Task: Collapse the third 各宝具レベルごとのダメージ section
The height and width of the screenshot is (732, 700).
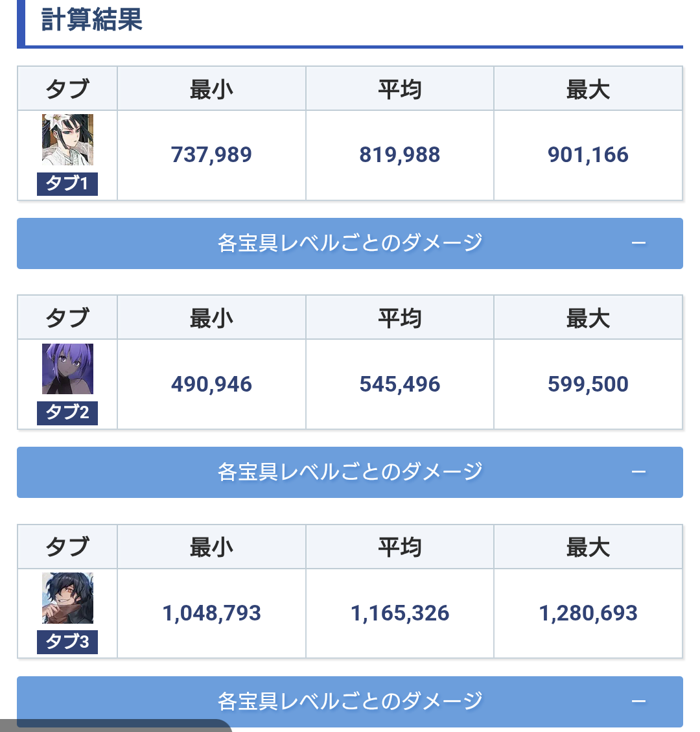Action: (350, 701)
